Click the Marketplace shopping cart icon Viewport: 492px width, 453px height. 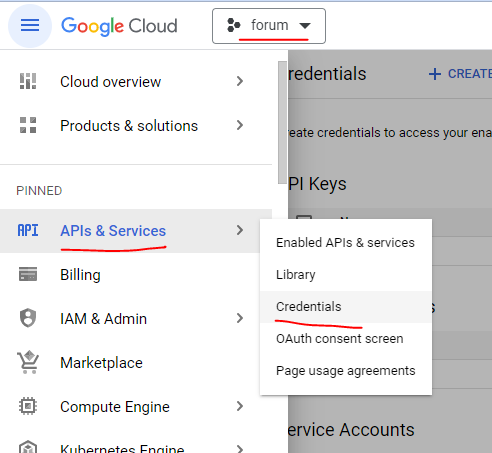coord(28,362)
